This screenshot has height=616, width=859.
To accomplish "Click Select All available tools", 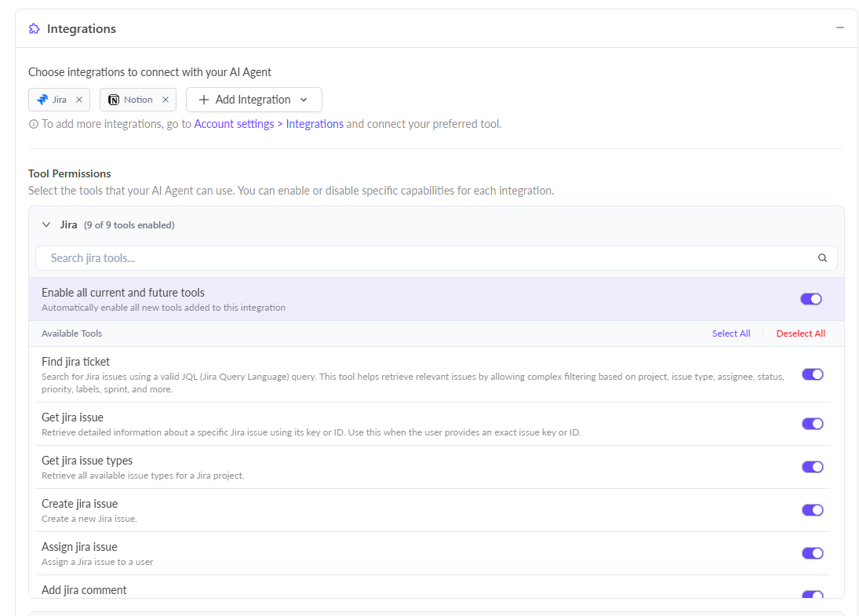I will tap(731, 334).
